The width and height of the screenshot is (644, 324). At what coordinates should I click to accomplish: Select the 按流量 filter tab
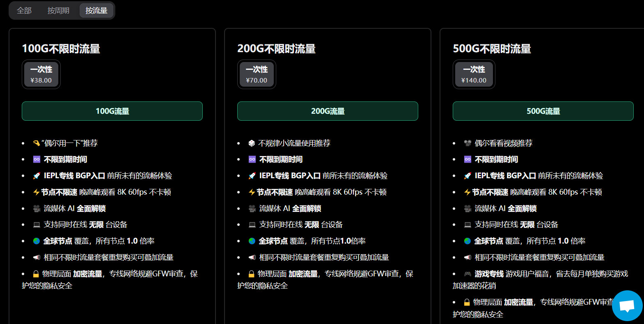coord(96,11)
